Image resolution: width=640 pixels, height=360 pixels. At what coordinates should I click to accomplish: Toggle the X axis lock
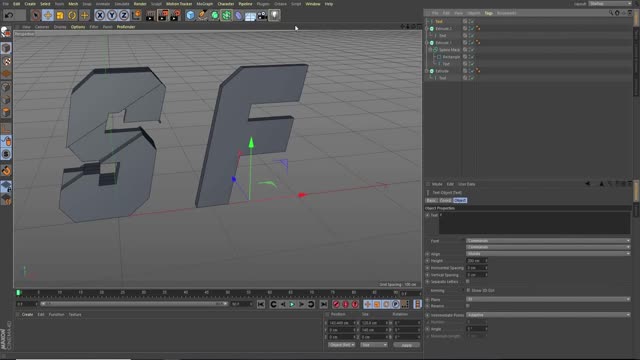pyautogui.click(x=100, y=16)
